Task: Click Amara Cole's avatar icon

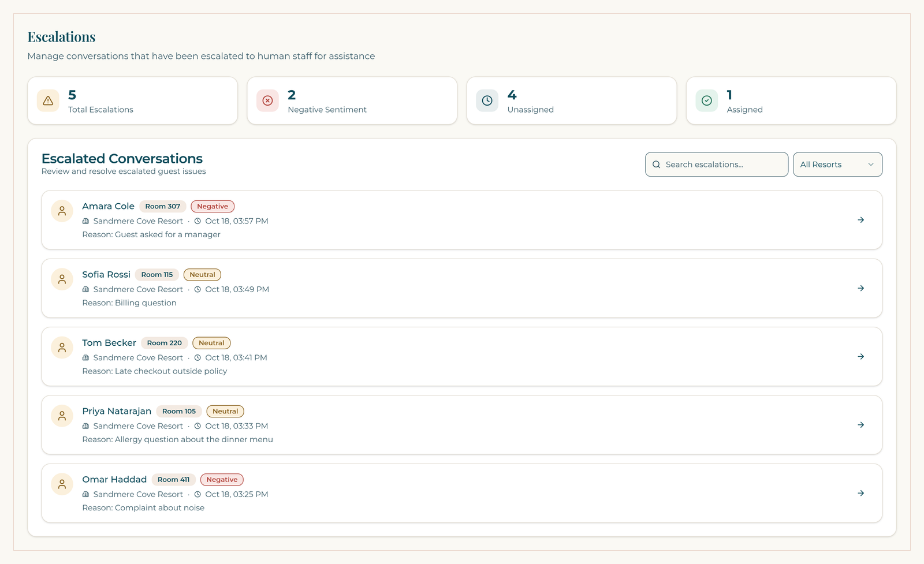Action: pos(62,211)
